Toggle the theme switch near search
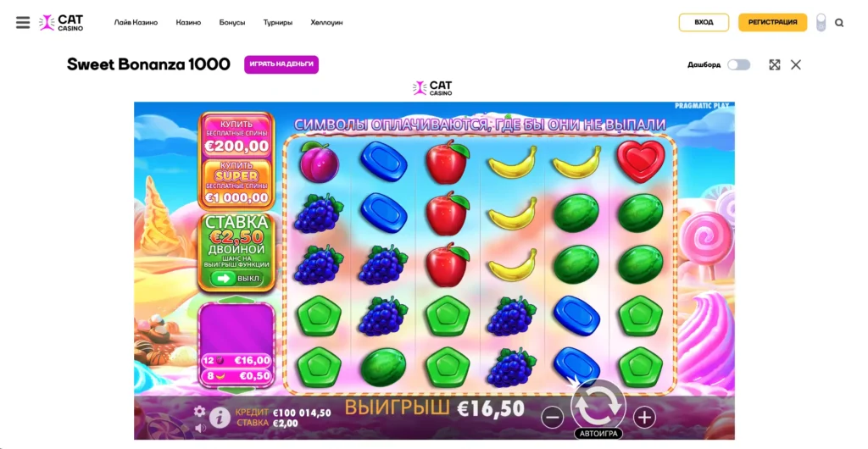Image resolution: width=868 pixels, height=449 pixels. pyautogui.click(x=821, y=23)
